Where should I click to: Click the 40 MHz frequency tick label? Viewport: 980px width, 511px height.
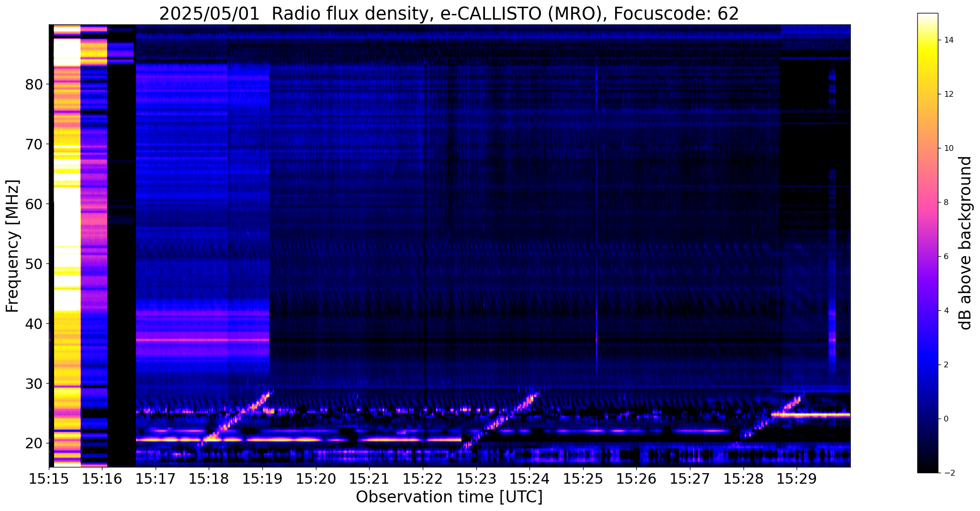click(x=34, y=324)
